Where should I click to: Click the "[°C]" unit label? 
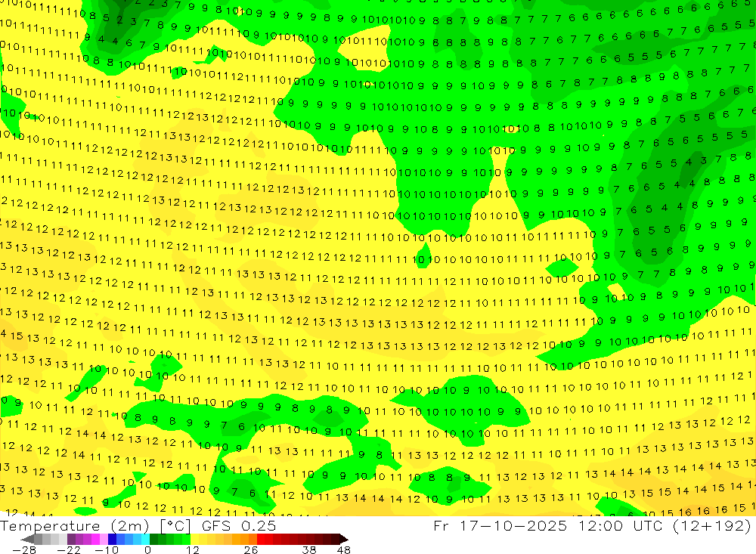tap(175, 525)
